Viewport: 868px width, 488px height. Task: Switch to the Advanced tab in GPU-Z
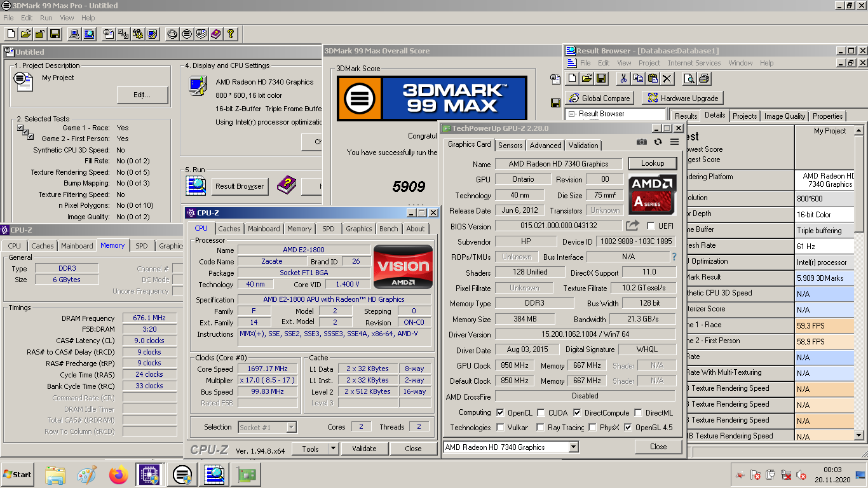coord(545,145)
